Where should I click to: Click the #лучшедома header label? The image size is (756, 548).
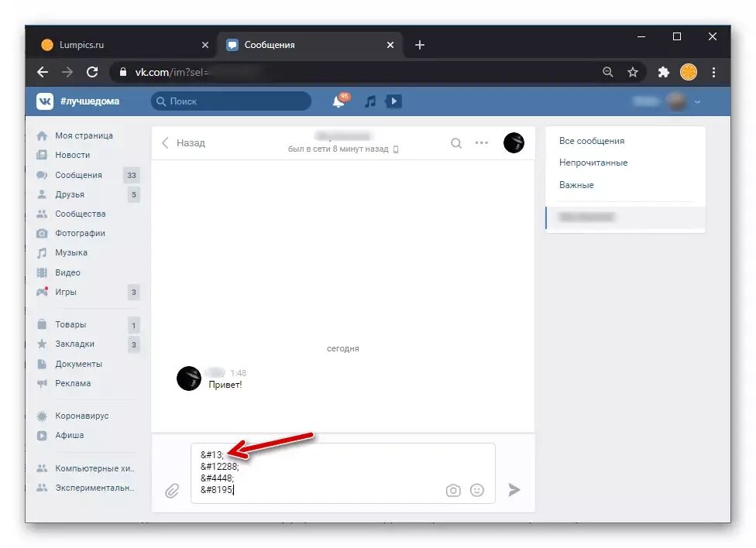(90, 101)
